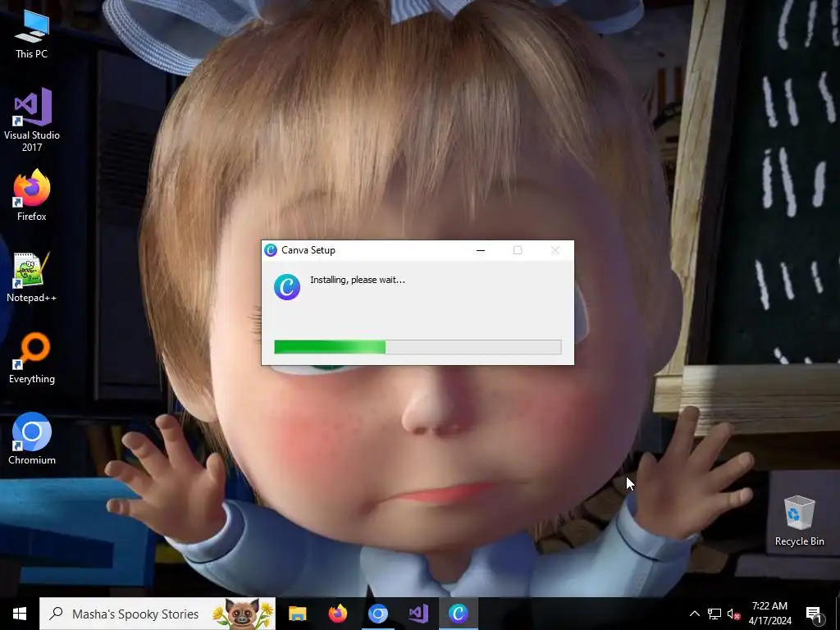Launch Visual Studio 2017 desktop shortcut
The width and height of the screenshot is (840, 630).
(32, 119)
